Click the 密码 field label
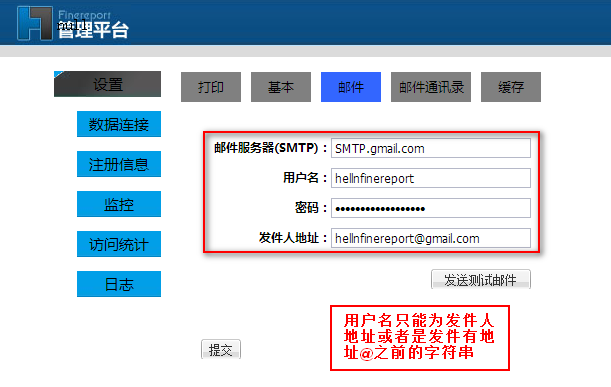 (x=311, y=208)
